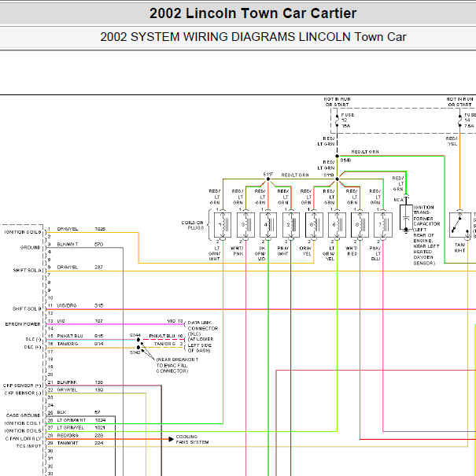Image resolution: width=476 pixels, height=476 pixels.
Task: Click the 'SHIFT SOL B' pin label
Action: pos(27,308)
